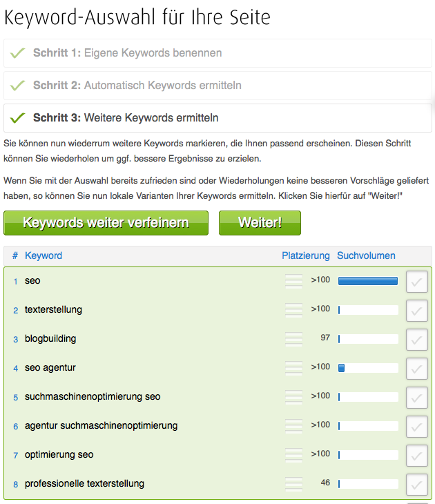The image size is (435, 504).
Task: Toggle the checkbox for seo agentur
Action: [416, 369]
